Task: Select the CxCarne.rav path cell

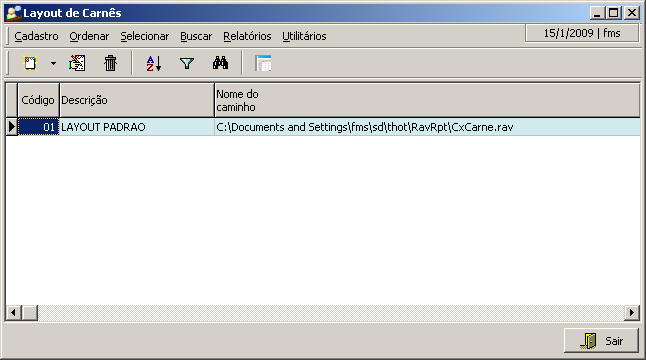Action: (427, 127)
